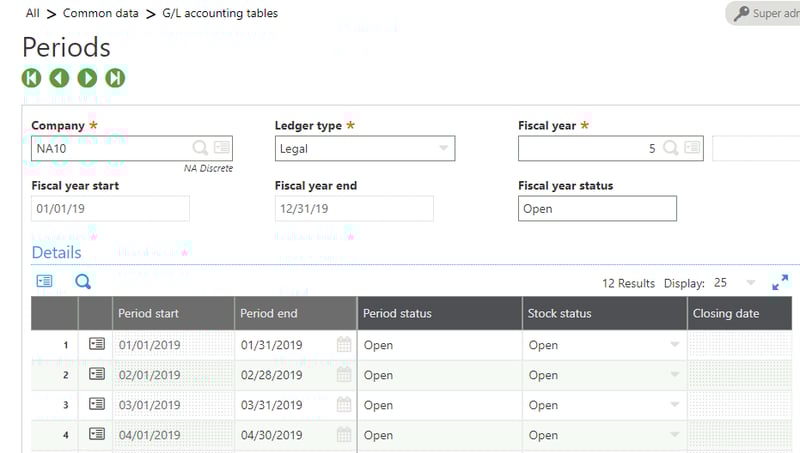
Task: Click Super admin user button
Action: [765, 14]
